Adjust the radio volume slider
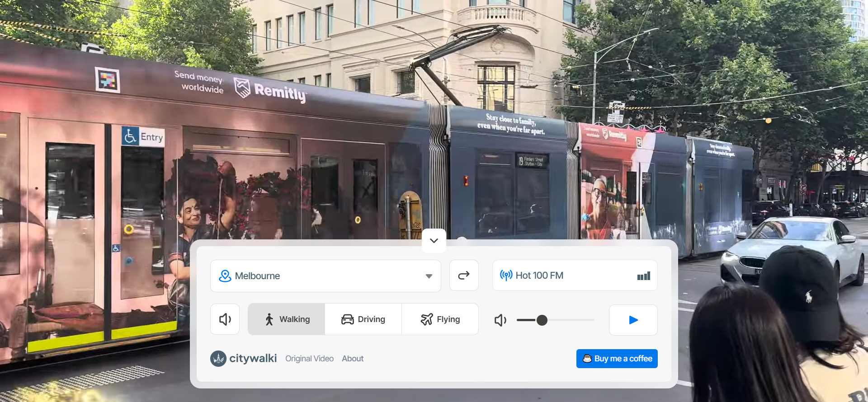 (555, 320)
